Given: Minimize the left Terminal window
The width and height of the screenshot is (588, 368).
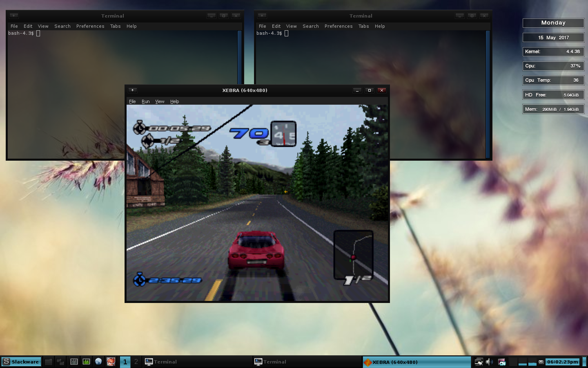Looking at the screenshot, I should click(x=212, y=16).
